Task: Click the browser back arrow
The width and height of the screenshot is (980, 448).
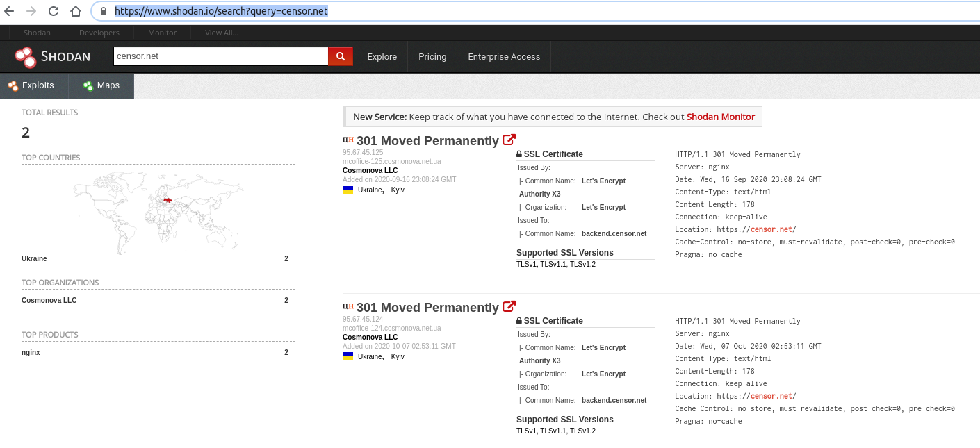Action: (x=9, y=11)
